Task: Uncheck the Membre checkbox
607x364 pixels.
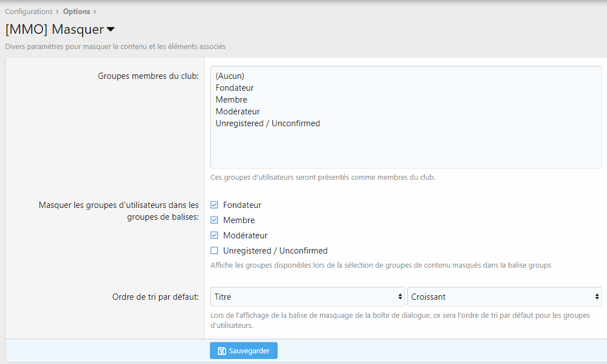Action: [214, 220]
